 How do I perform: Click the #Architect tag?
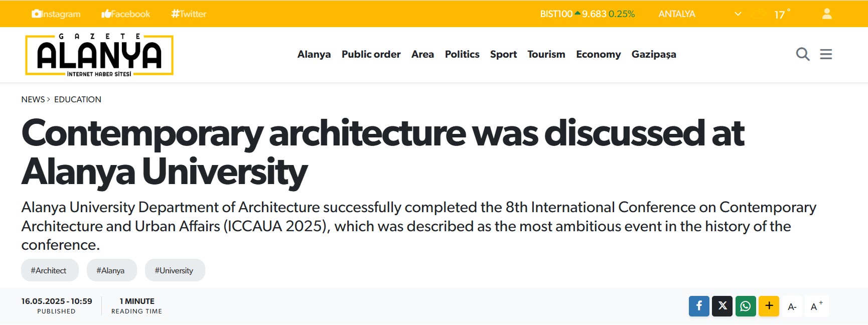(x=49, y=270)
